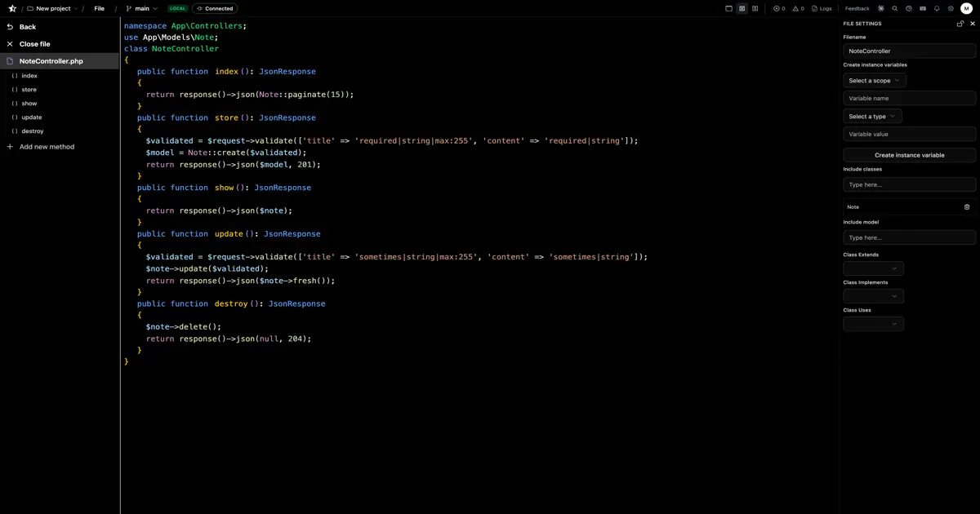This screenshot has height=514, width=980.
Task: Select the split columns layout icon
Action: [755, 8]
